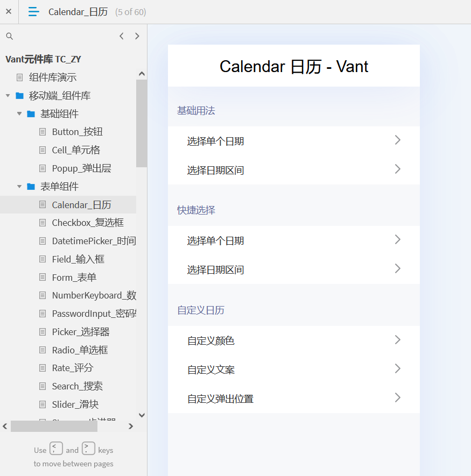Collapse the 表单组件 folder arrow
The width and height of the screenshot is (471, 476).
(x=19, y=187)
